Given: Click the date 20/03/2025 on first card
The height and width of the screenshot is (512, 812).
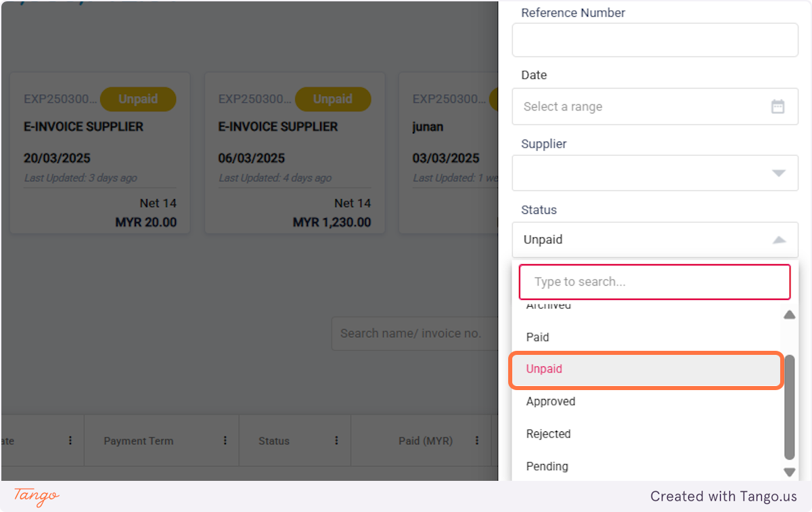Looking at the screenshot, I should coord(57,158).
